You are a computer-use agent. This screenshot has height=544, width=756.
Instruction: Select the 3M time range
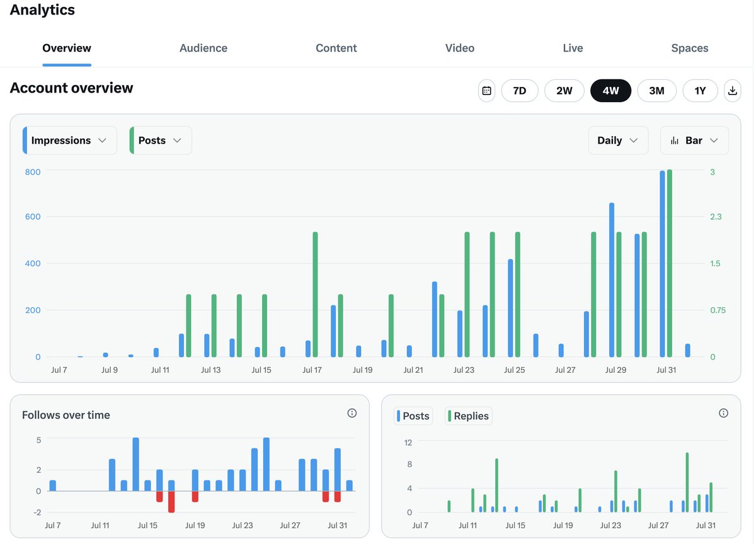click(656, 91)
